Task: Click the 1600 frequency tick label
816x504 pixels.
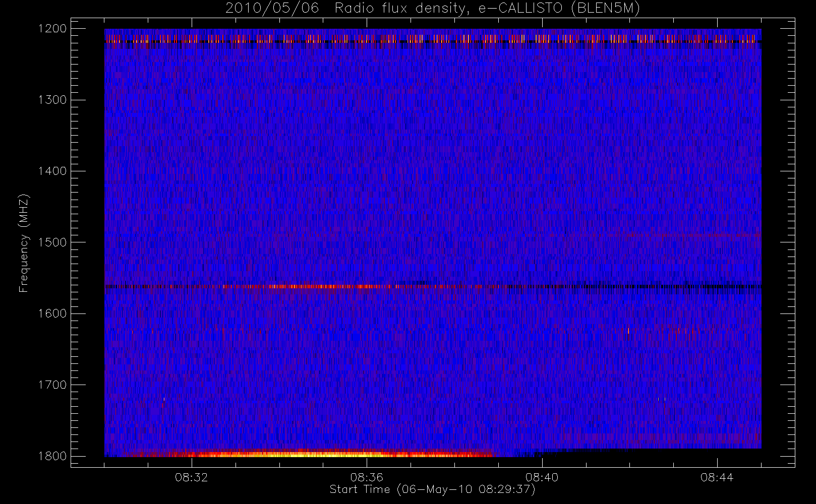Action: point(52,313)
